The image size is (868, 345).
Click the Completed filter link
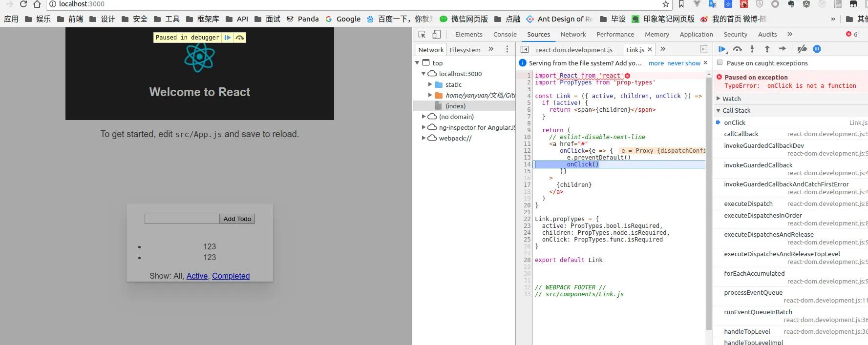pos(231,276)
